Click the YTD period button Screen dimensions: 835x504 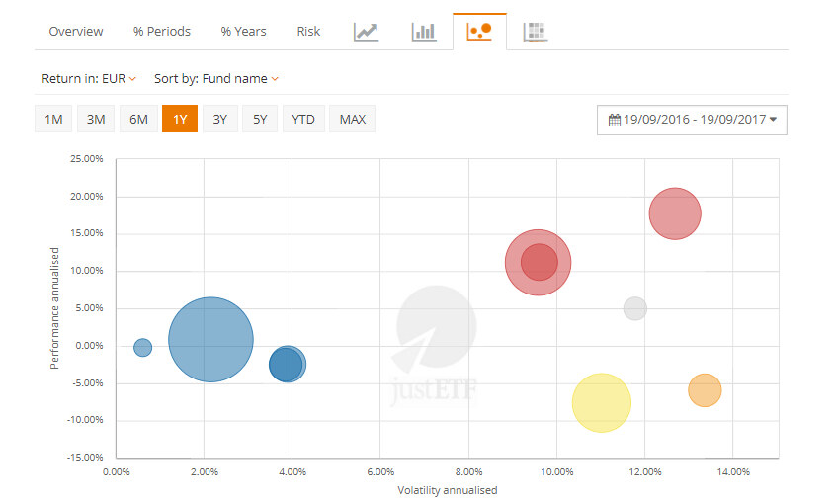pos(303,120)
